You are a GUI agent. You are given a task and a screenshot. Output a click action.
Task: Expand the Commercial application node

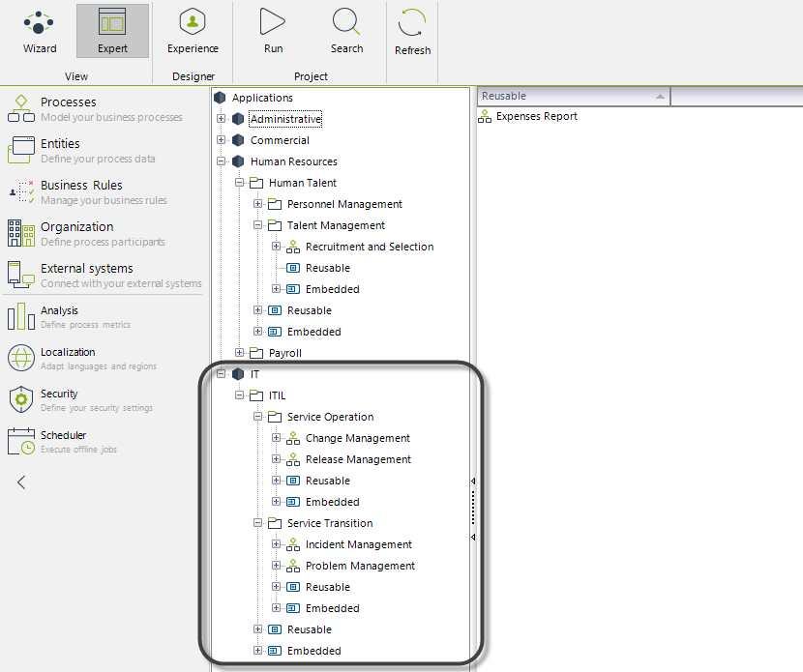tap(221, 140)
